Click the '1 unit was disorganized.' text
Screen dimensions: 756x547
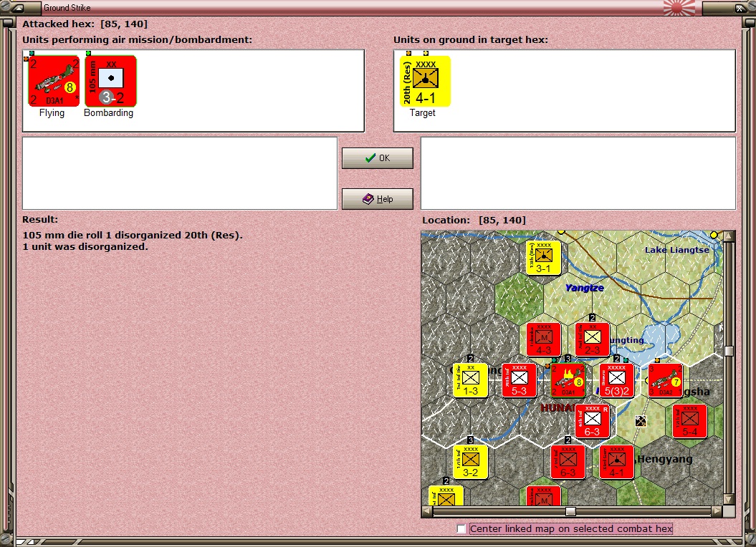click(85, 247)
